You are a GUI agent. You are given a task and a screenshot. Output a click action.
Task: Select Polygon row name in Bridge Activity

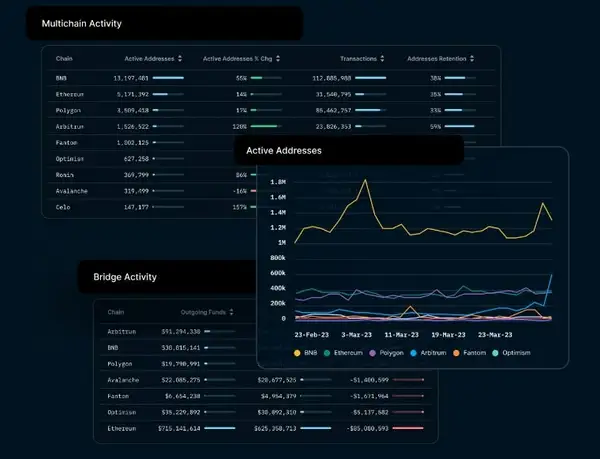120,364
